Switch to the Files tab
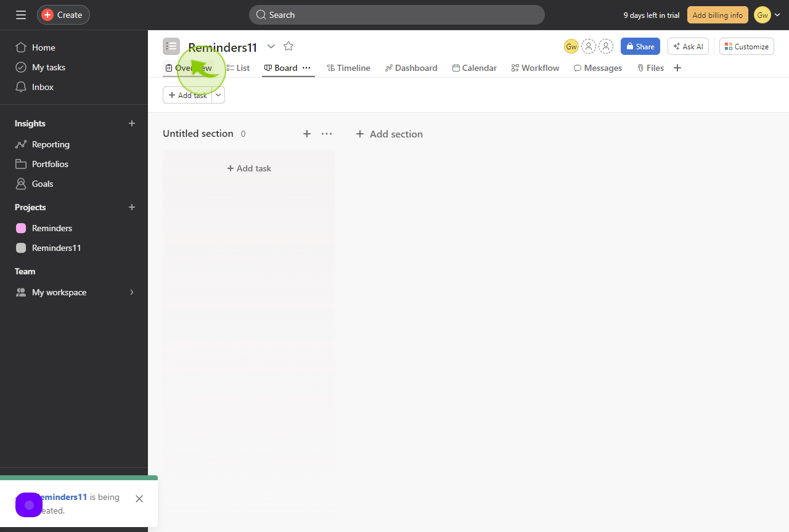Image resolution: width=789 pixels, height=532 pixels. pyautogui.click(x=650, y=68)
